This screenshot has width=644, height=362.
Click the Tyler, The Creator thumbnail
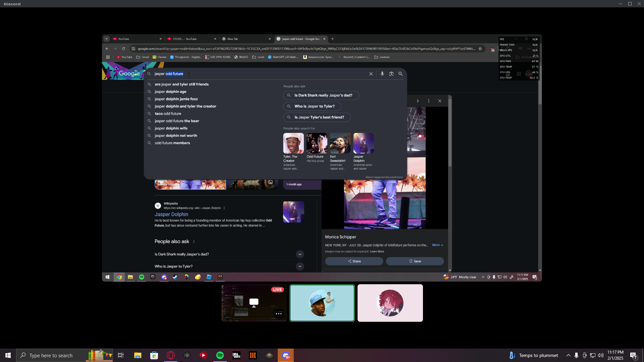pos(293,143)
